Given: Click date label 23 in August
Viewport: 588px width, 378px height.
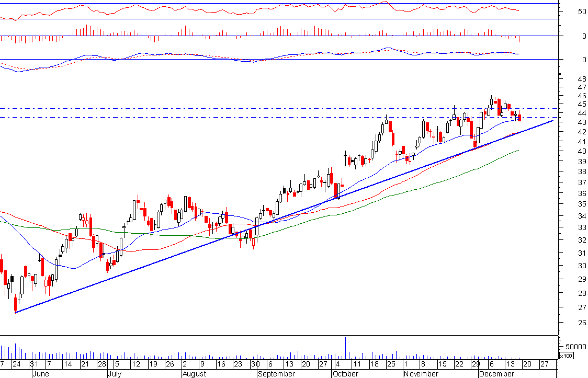Looking at the screenshot, I should 238,364.
